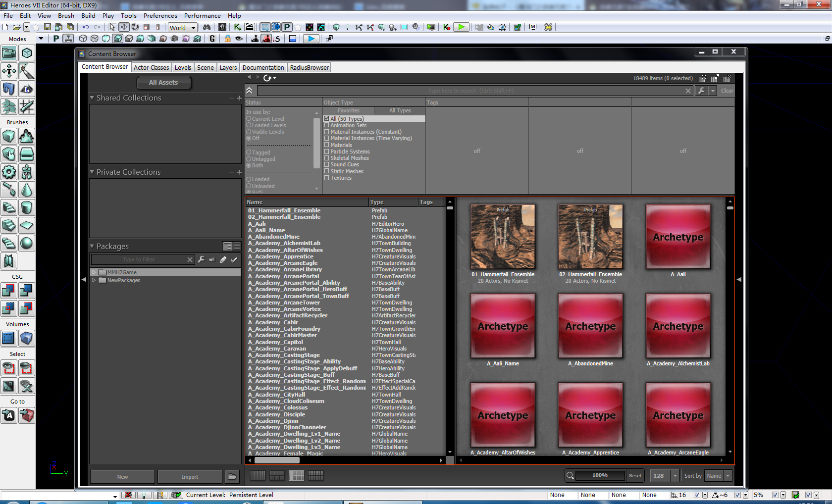
Task: Click the Terrain editing mode icon
Action: point(27,89)
